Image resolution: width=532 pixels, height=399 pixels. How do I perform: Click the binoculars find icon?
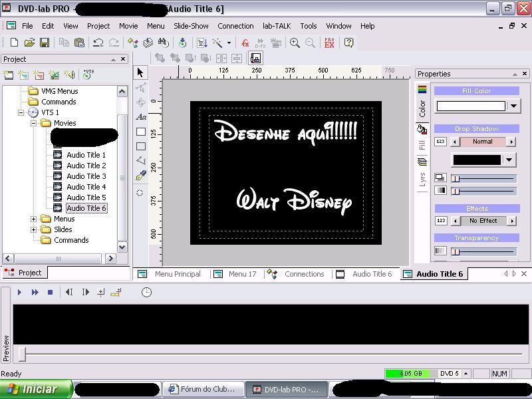pos(162,43)
